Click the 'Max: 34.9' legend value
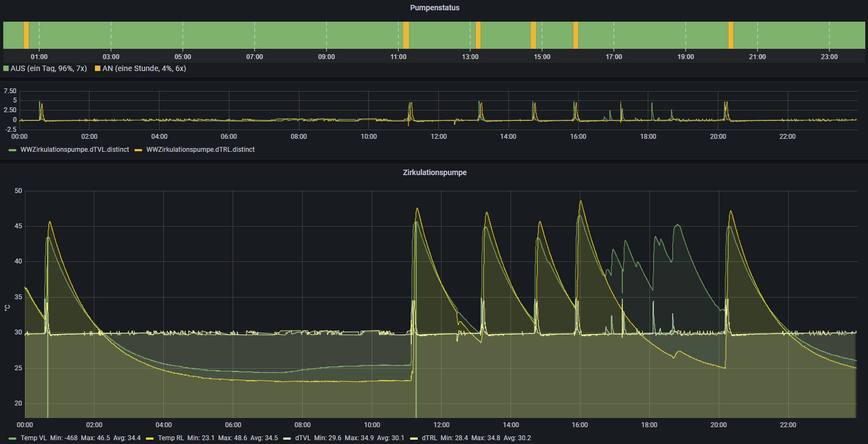Image resolution: width=868 pixels, height=444 pixels. [x=359, y=438]
